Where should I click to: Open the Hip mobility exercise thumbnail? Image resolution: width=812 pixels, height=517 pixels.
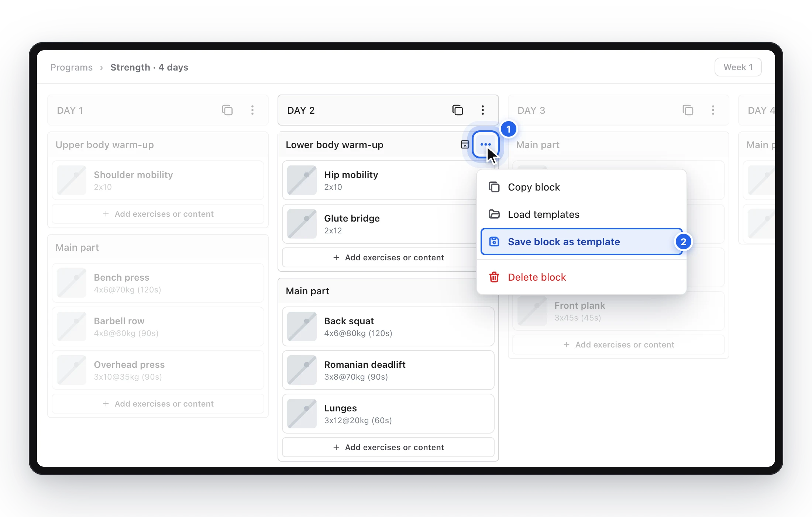(302, 180)
